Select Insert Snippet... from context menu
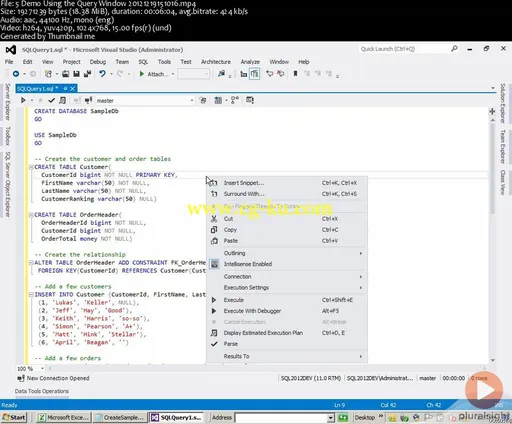 coord(287,183)
